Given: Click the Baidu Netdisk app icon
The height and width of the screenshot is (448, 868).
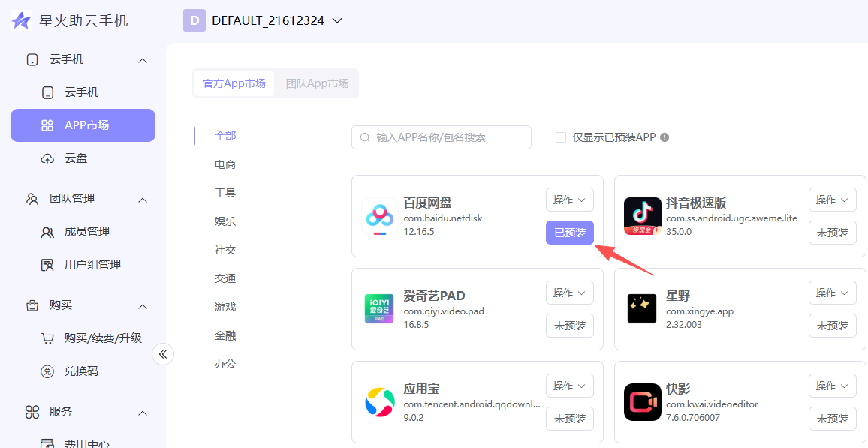Looking at the screenshot, I should pyautogui.click(x=379, y=216).
